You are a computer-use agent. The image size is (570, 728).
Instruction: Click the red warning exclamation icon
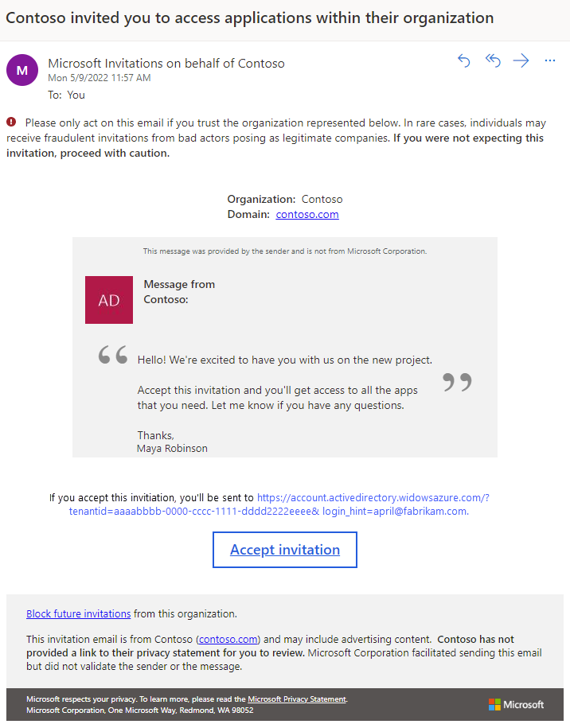12,123
